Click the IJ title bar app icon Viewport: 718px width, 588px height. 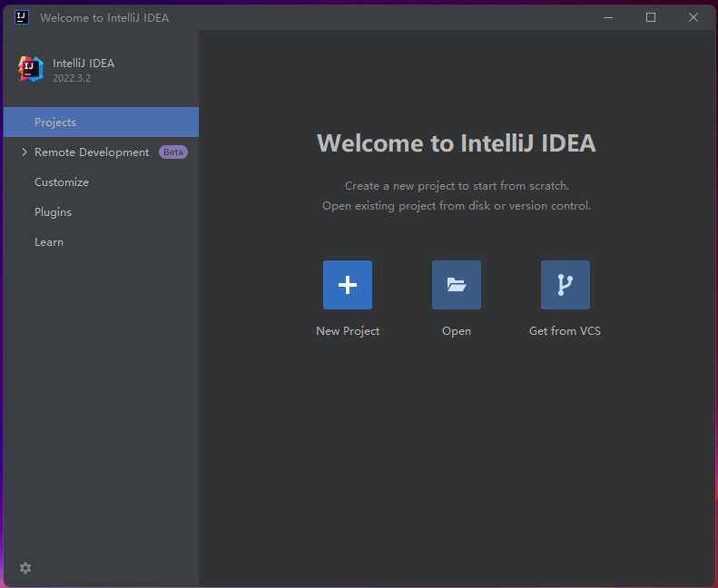[x=22, y=17]
